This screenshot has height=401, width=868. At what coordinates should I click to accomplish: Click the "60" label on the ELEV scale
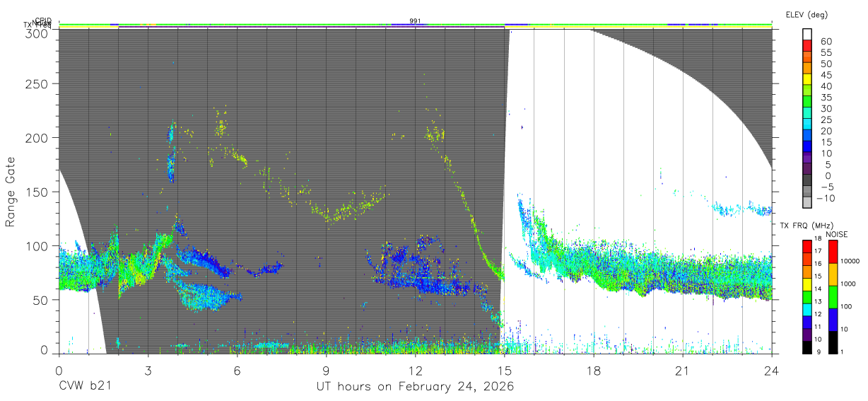click(826, 41)
